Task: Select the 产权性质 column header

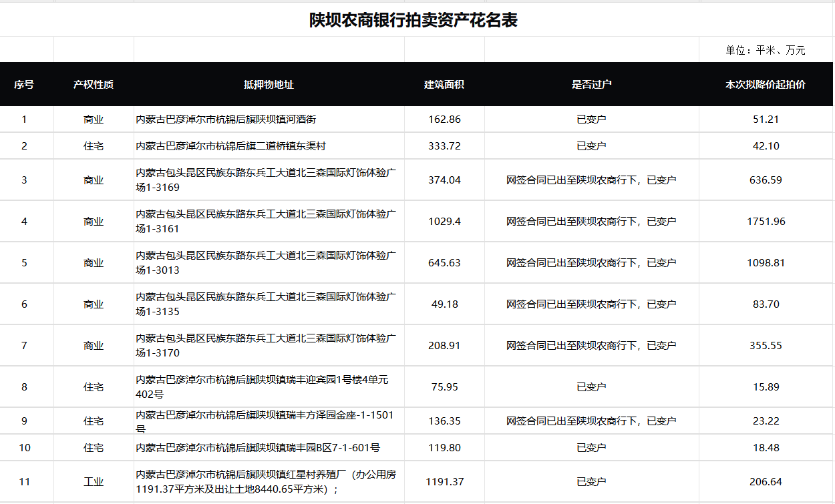Action: tap(94, 85)
